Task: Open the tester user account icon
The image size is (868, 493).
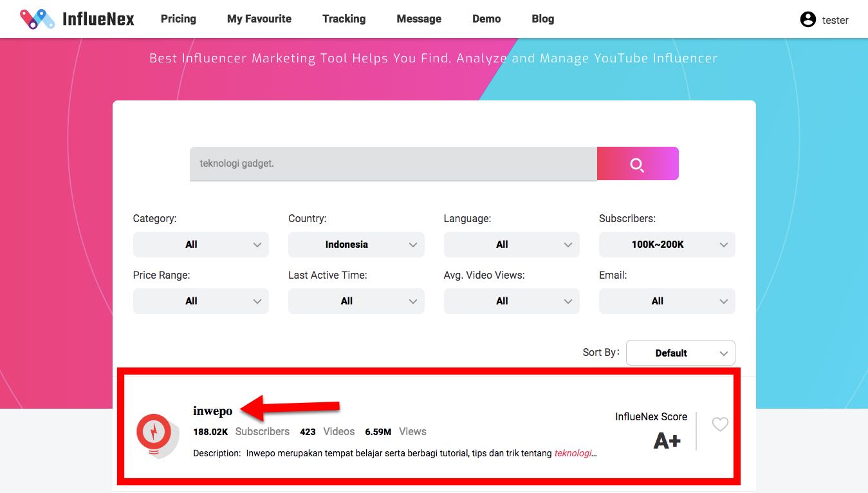Action: [x=808, y=19]
